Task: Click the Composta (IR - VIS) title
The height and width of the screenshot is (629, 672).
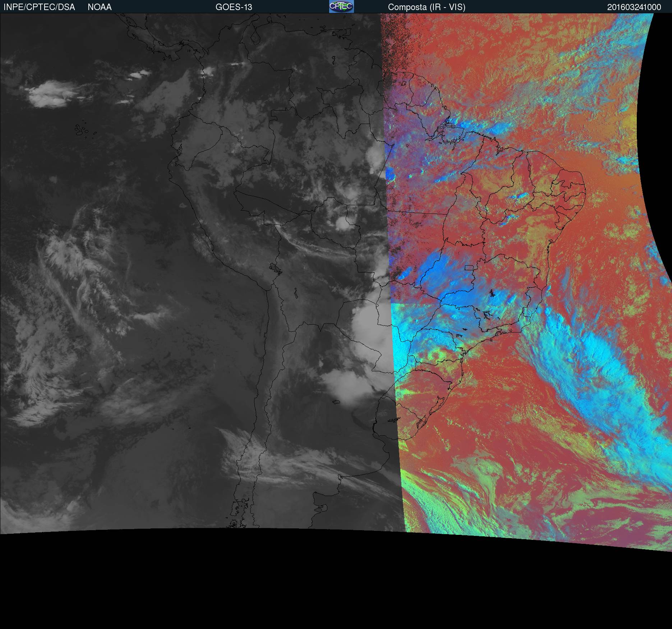Action: (x=427, y=7)
